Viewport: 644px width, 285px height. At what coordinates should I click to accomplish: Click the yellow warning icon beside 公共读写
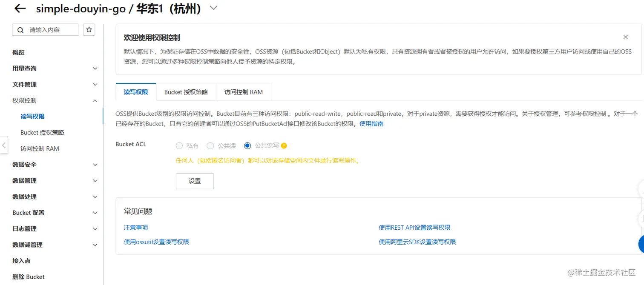coord(284,145)
